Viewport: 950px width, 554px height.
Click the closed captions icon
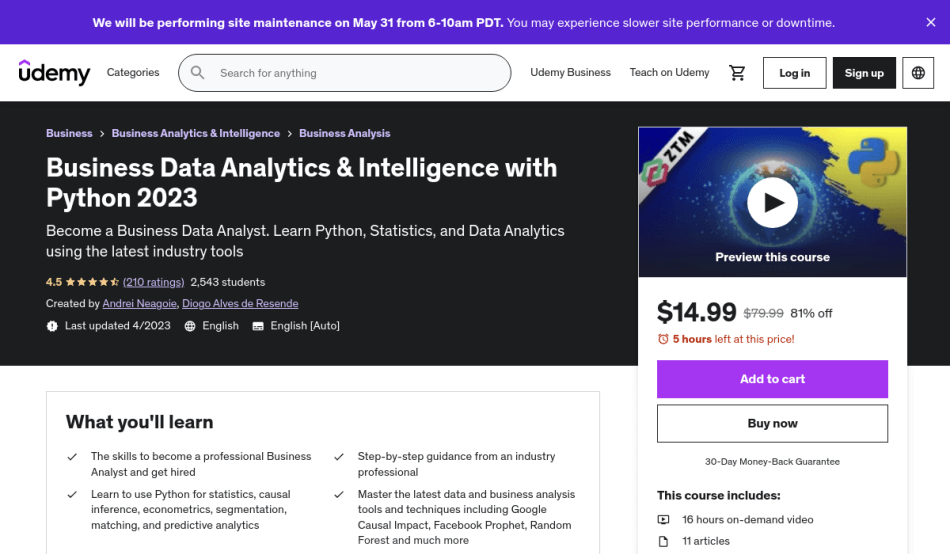click(x=257, y=326)
